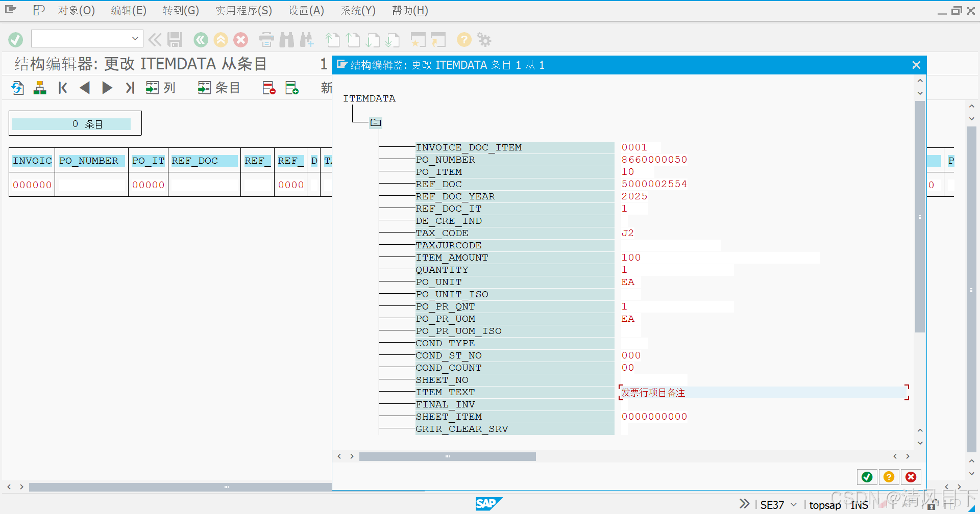Save the structure with the Save icon
Screen dimensions: 980x514
(x=175, y=40)
